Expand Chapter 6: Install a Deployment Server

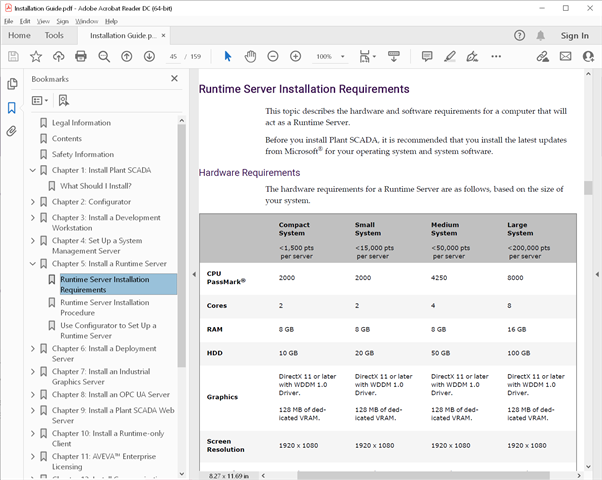(x=33, y=348)
